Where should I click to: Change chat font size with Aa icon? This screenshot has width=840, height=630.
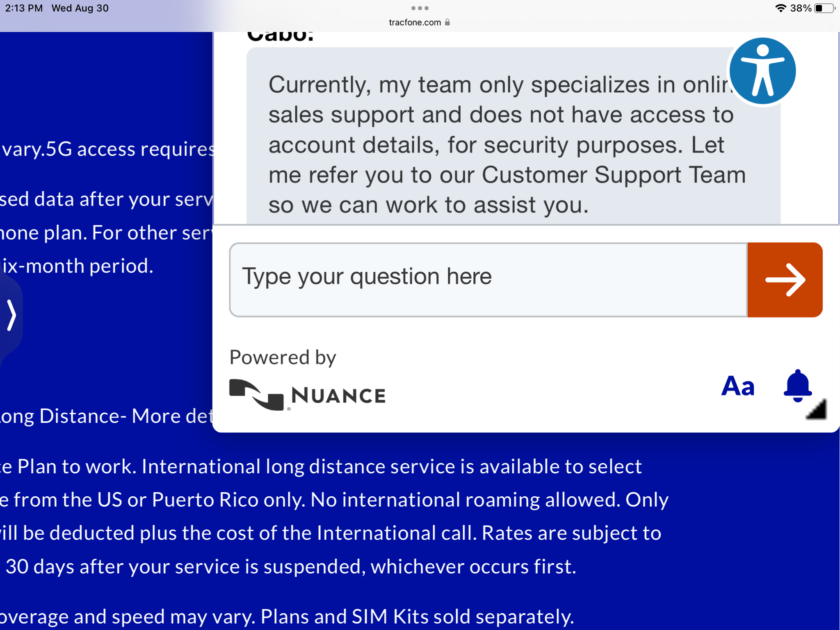[x=738, y=386]
